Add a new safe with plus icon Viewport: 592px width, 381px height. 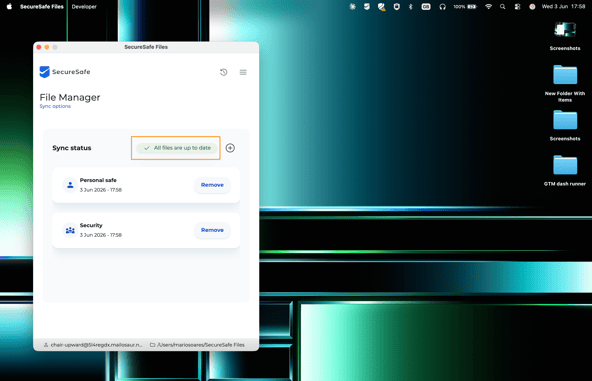(230, 148)
